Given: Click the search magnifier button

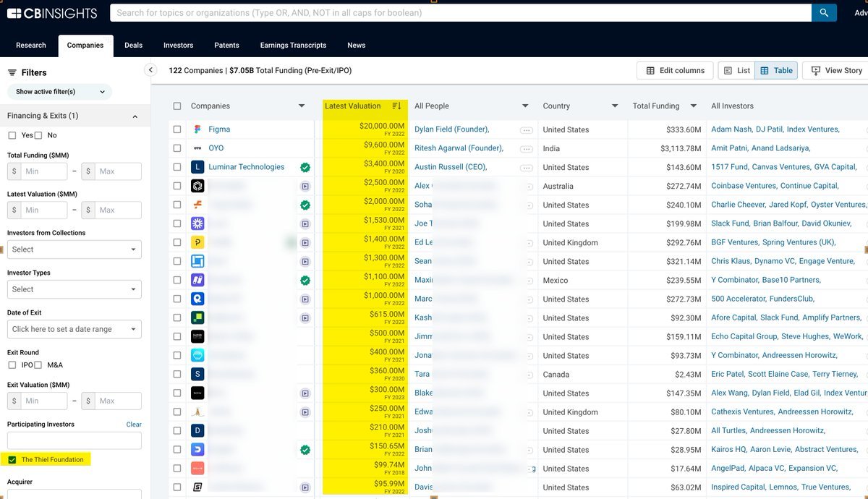Looking at the screenshot, I should [823, 12].
